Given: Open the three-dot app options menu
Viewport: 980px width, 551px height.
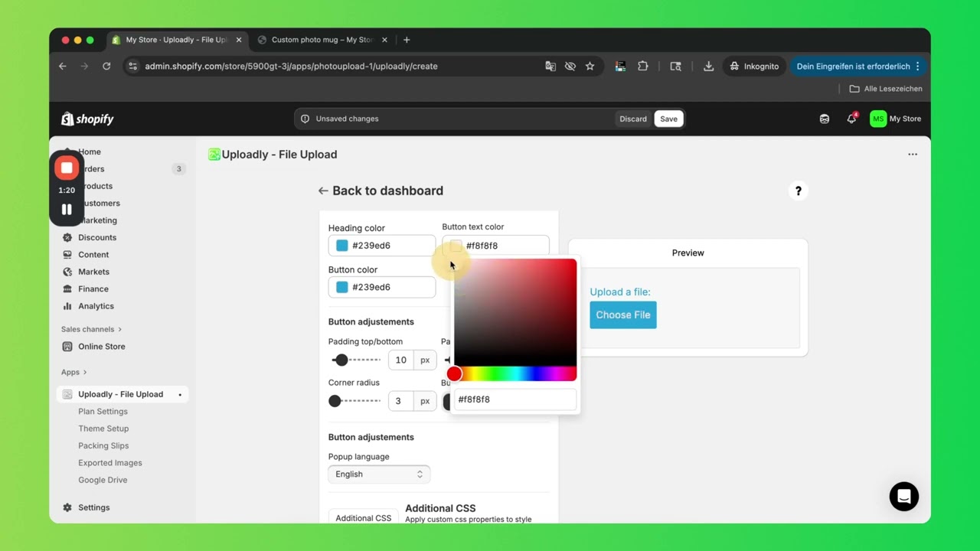Looking at the screenshot, I should tap(913, 155).
